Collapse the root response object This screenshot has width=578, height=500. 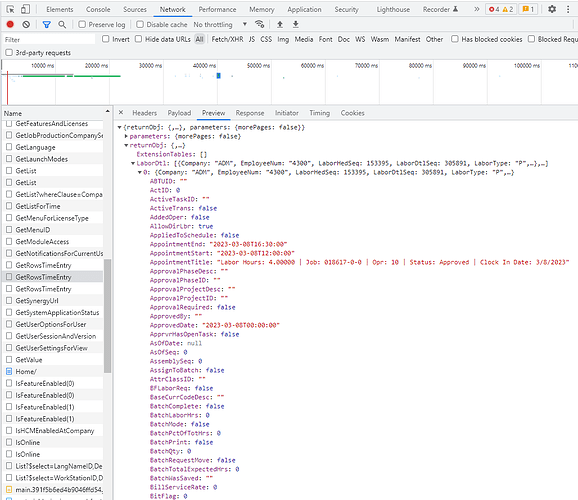119,128
